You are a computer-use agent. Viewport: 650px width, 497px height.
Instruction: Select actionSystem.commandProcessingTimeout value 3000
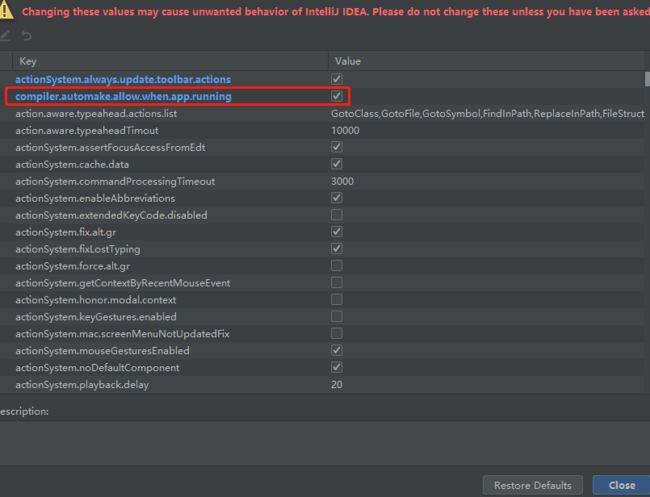point(342,181)
